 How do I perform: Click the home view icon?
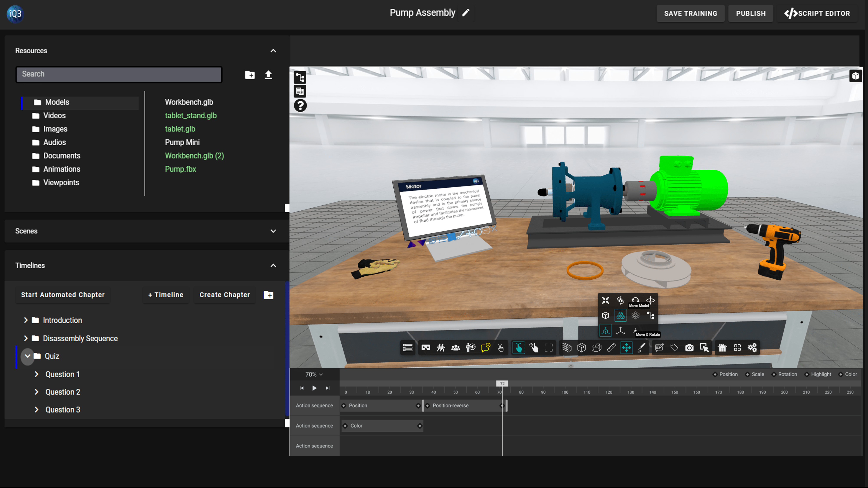point(722,347)
